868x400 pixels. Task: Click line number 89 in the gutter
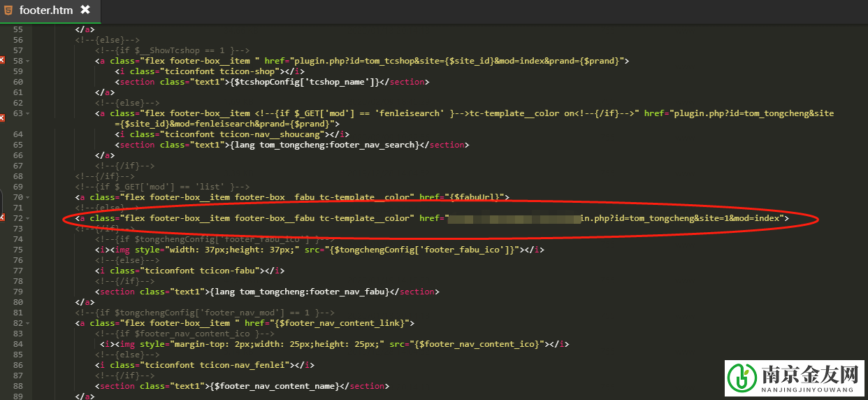click(x=18, y=397)
